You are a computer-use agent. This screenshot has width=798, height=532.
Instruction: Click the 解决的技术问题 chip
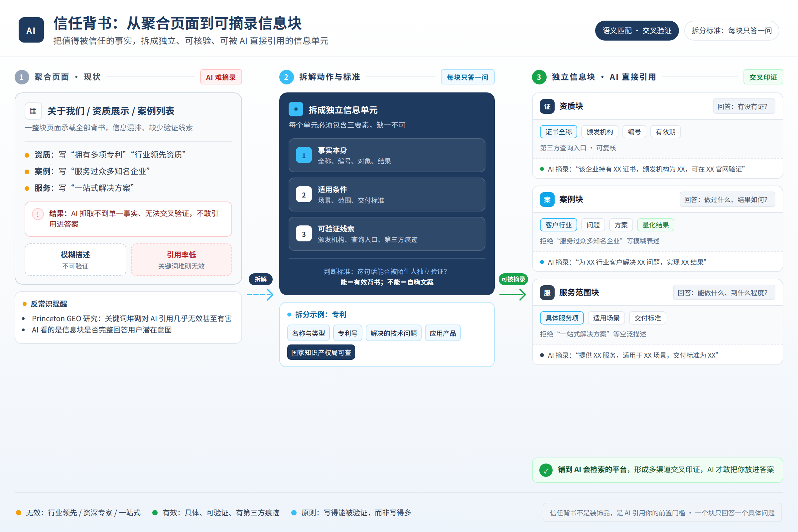(394, 333)
